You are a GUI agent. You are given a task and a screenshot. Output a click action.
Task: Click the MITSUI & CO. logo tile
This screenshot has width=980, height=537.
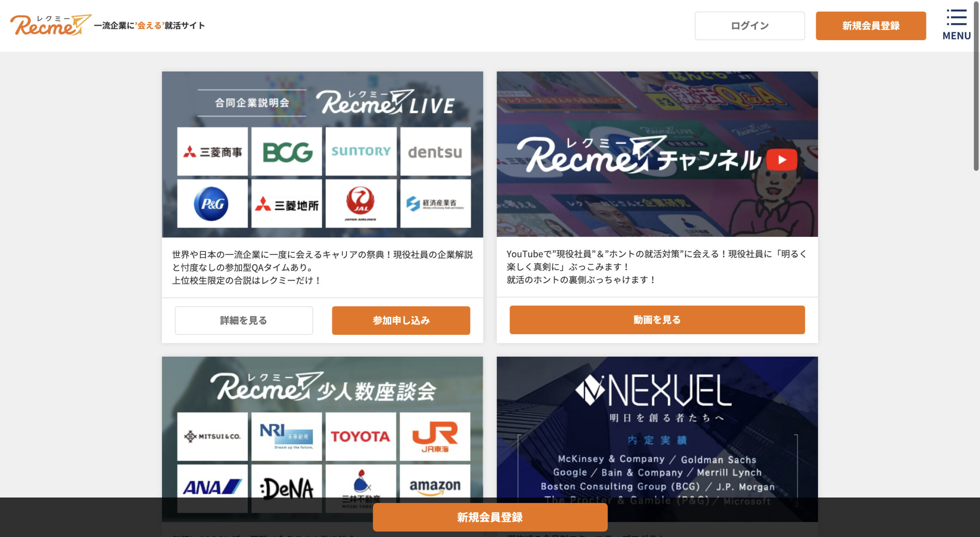click(x=212, y=436)
